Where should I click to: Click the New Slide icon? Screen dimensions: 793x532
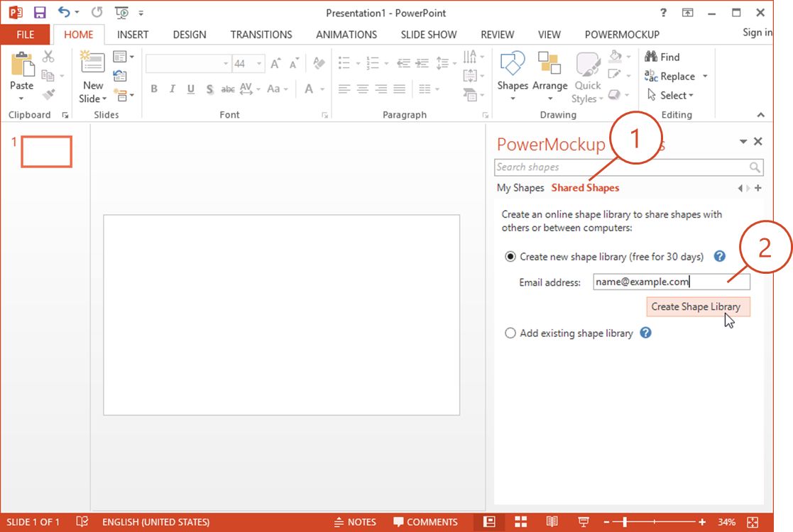[x=92, y=62]
